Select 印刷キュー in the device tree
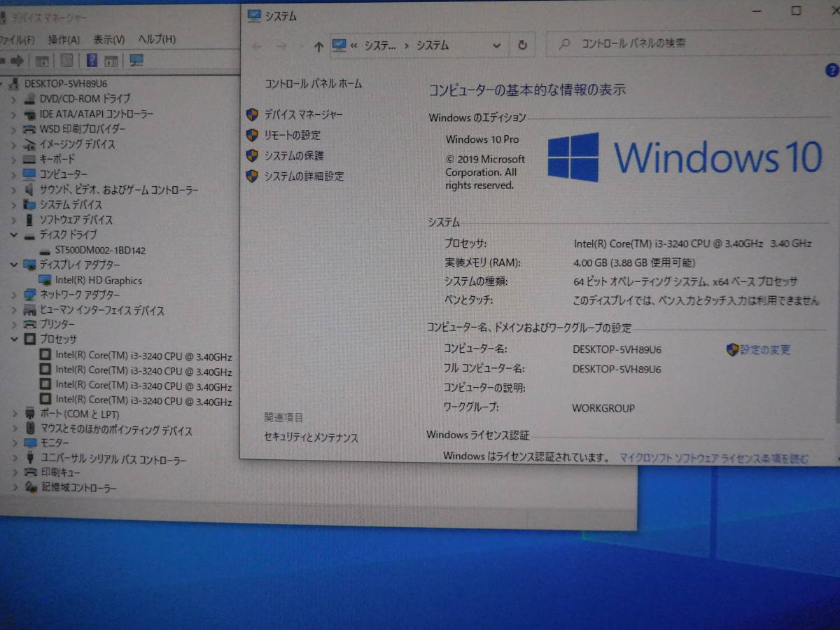This screenshot has width=840, height=630. tap(60, 473)
